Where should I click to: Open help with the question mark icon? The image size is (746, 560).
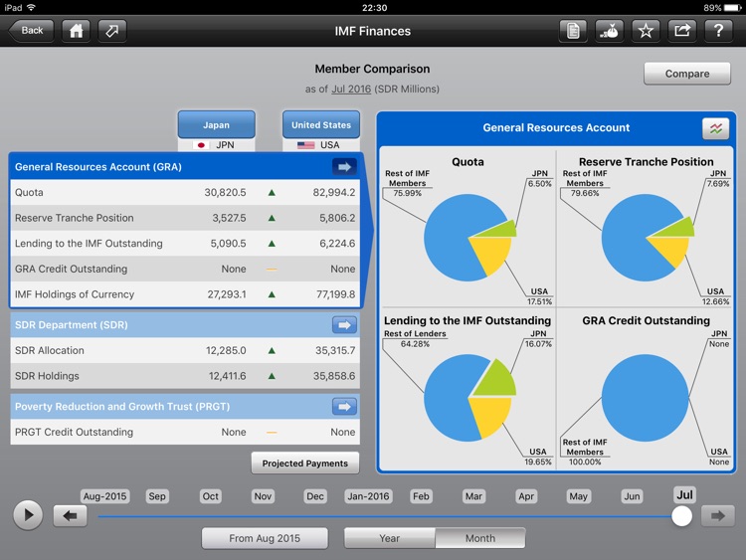click(x=718, y=31)
